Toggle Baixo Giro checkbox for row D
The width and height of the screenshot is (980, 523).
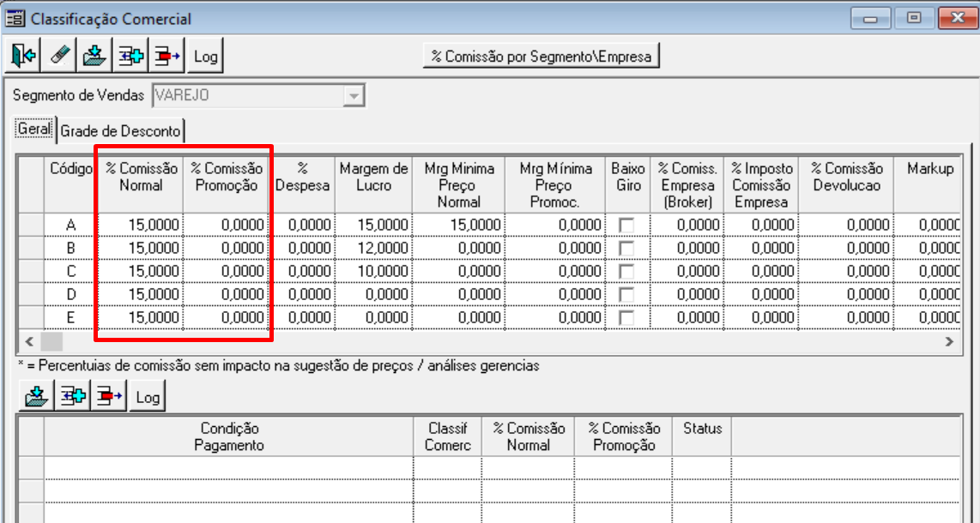point(626,294)
